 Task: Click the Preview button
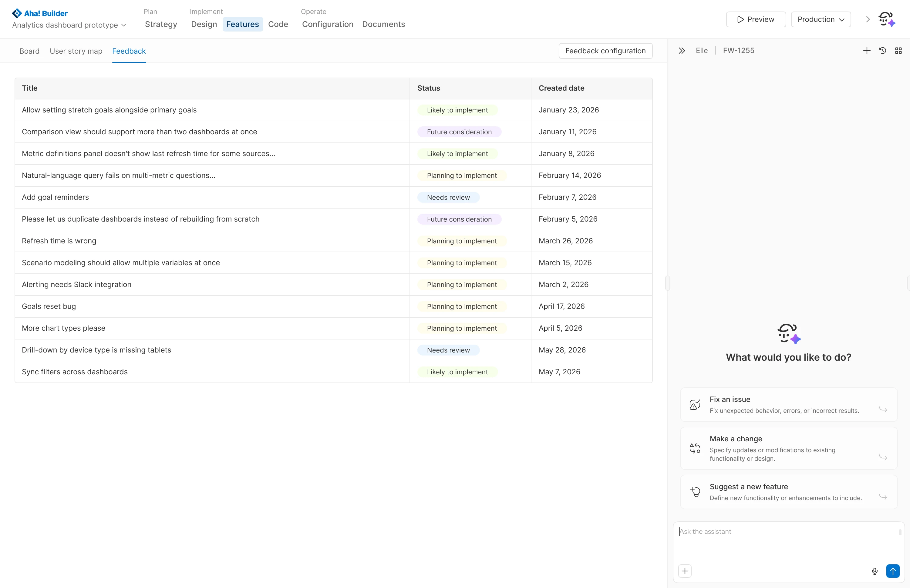click(755, 19)
